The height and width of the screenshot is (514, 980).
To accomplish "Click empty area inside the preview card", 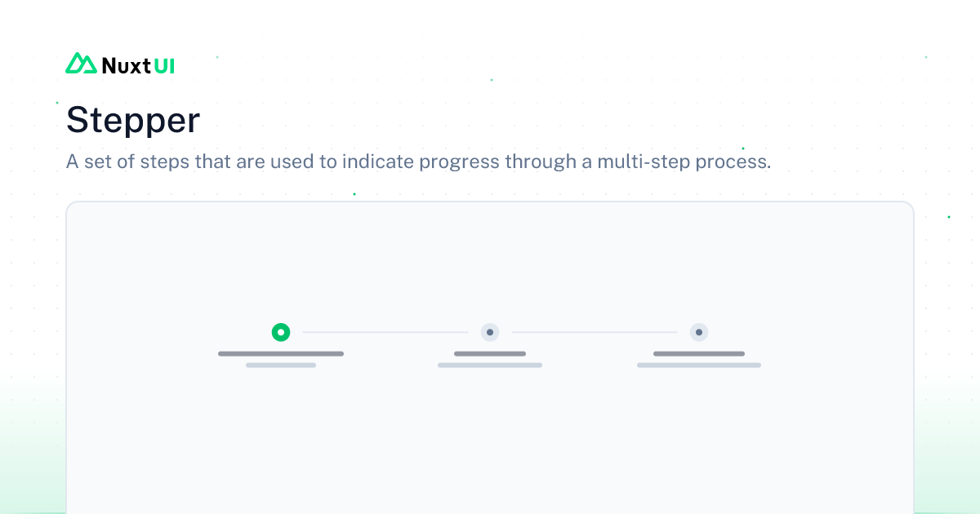I will click(x=490, y=441).
